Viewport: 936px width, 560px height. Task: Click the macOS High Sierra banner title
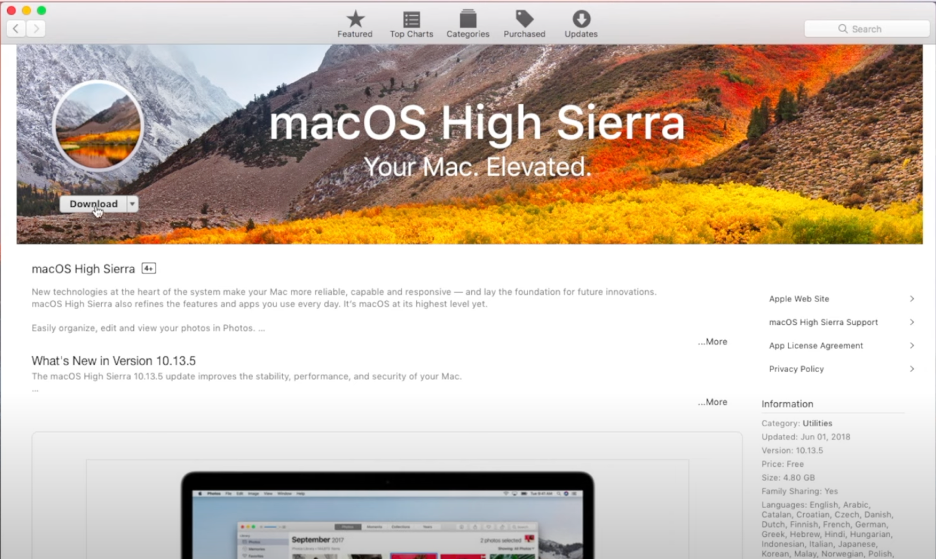tap(476, 123)
